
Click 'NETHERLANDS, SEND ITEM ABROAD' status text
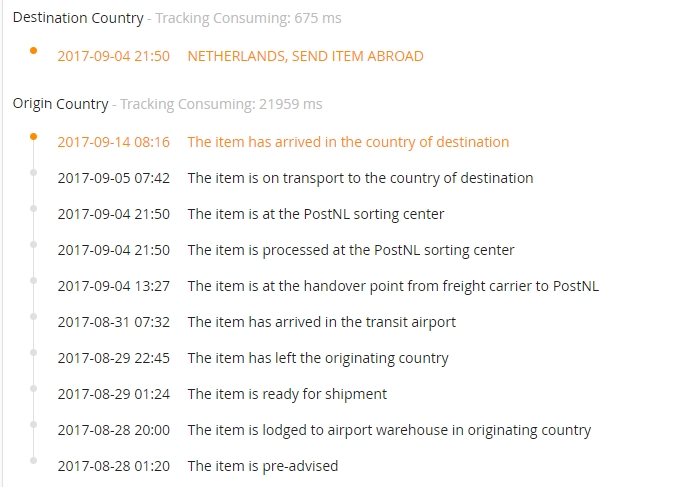pyautogui.click(x=305, y=56)
